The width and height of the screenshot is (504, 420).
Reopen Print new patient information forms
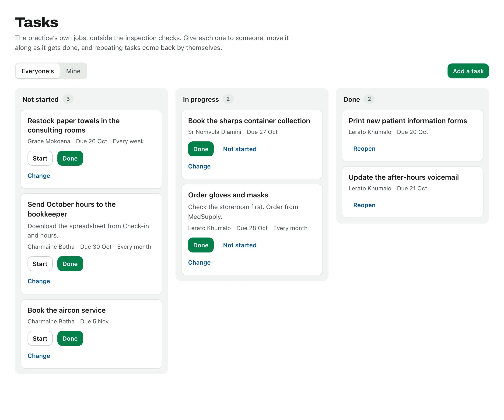(364, 149)
